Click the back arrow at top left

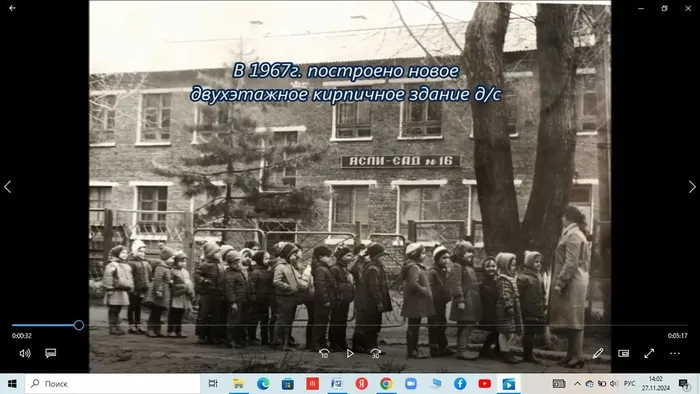coord(12,8)
